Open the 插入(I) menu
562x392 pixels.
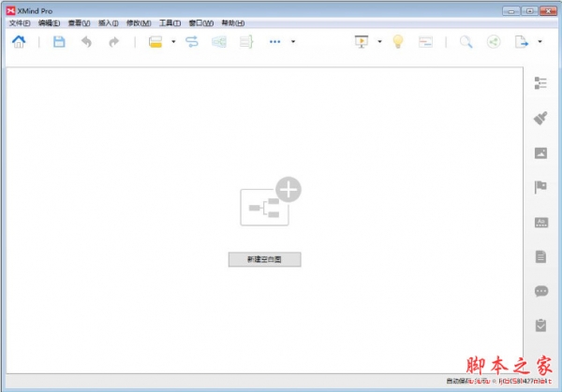tap(109, 23)
